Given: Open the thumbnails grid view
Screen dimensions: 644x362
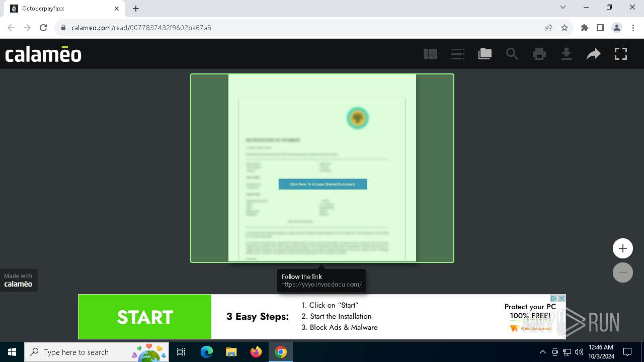Looking at the screenshot, I should [431, 54].
